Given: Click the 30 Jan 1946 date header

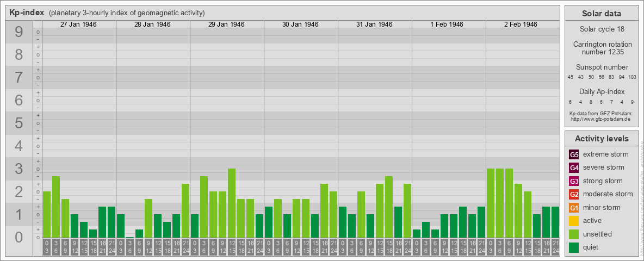Looking at the screenshot, I should 300,24.
